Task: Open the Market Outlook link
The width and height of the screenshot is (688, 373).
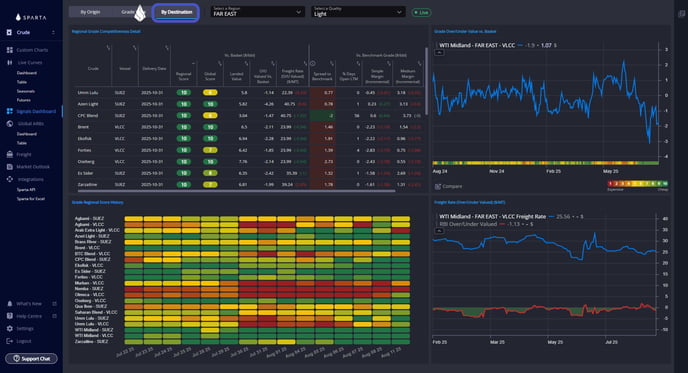Action: pyautogui.click(x=33, y=167)
